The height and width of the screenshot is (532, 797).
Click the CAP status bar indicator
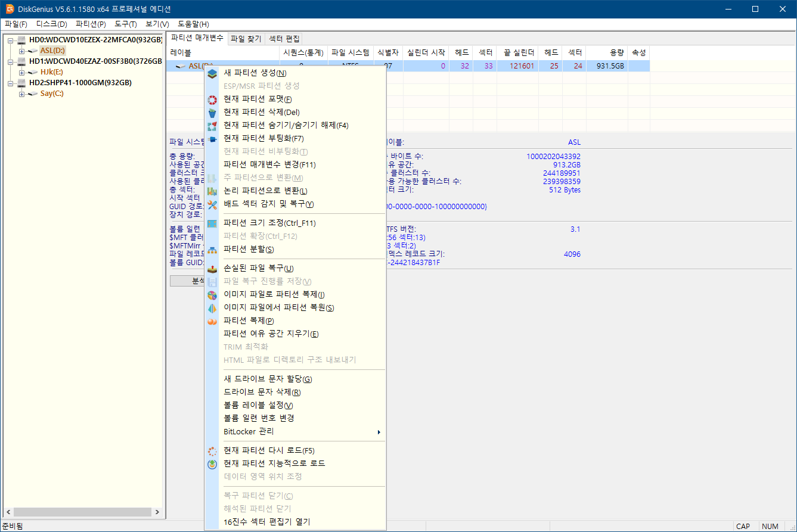coord(743,527)
